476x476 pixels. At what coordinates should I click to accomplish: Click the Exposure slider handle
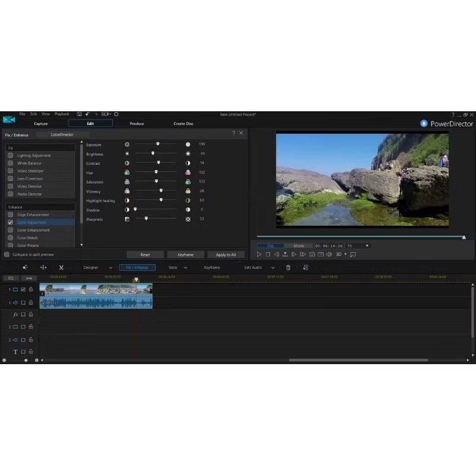(158, 144)
